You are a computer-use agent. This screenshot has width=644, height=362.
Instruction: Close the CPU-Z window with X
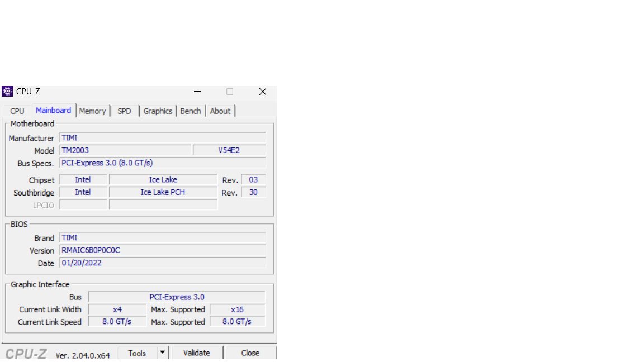point(263,92)
